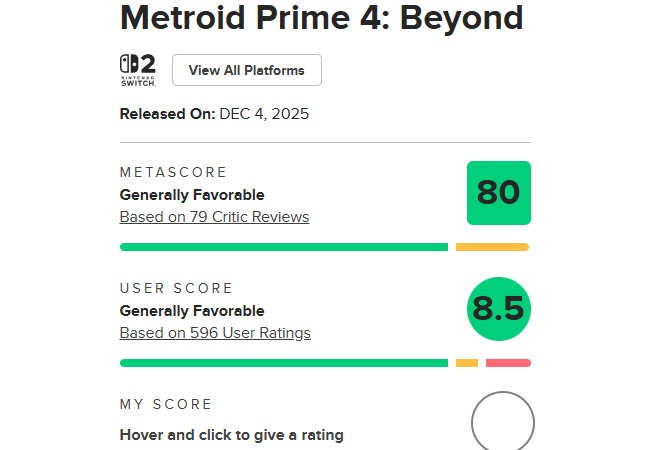Click the green Metascore 80 badge
The image size is (650, 450).
499,193
